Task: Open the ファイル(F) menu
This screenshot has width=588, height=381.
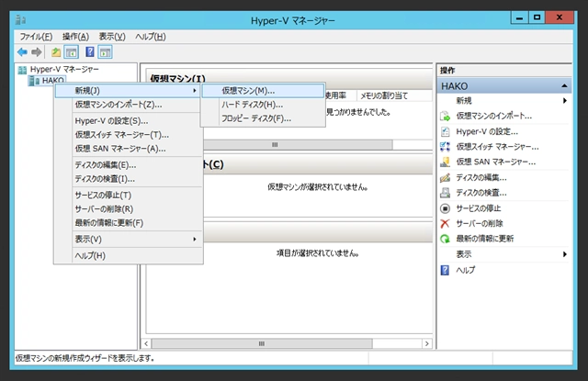Action: click(36, 37)
